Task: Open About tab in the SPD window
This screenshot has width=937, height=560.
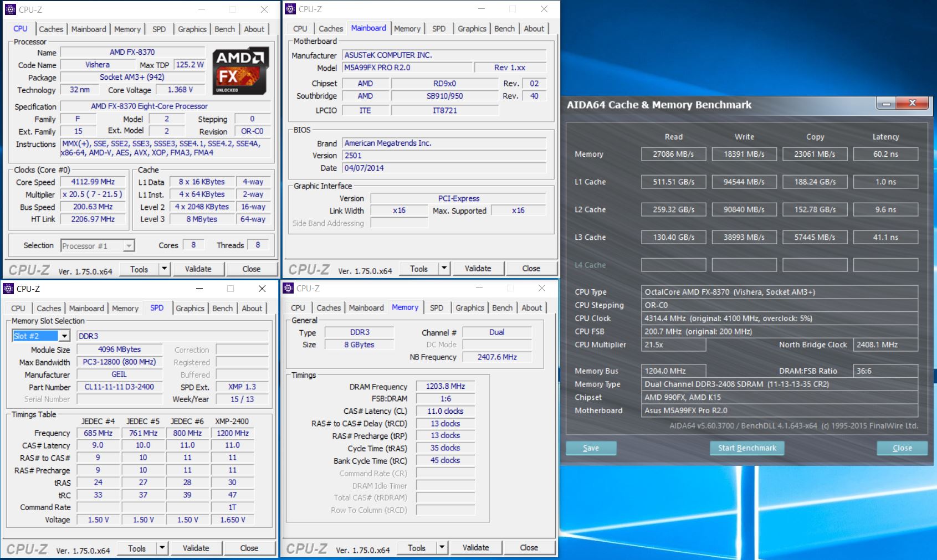Action: pos(252,309)
